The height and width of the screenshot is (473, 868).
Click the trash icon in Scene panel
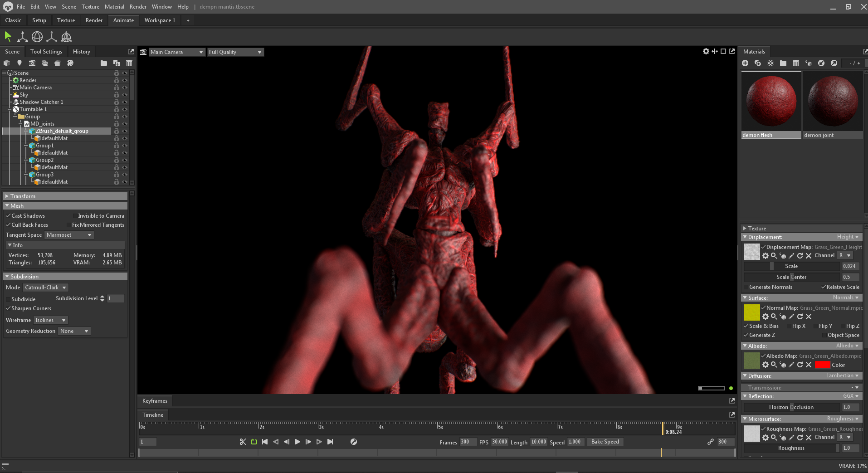[129, 63]
